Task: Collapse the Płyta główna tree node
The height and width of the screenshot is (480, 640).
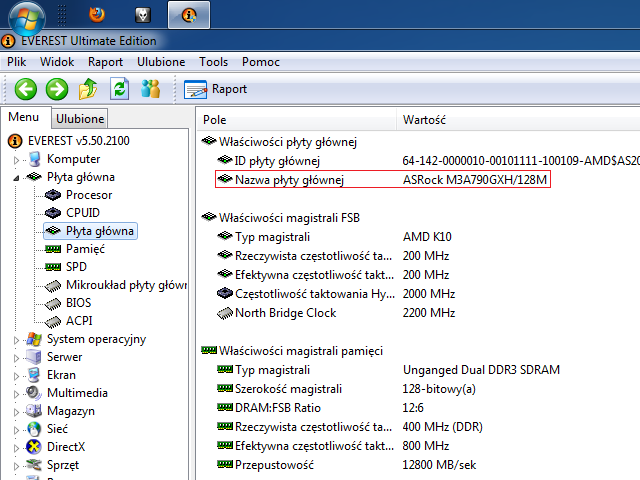Action: point(17,178)
